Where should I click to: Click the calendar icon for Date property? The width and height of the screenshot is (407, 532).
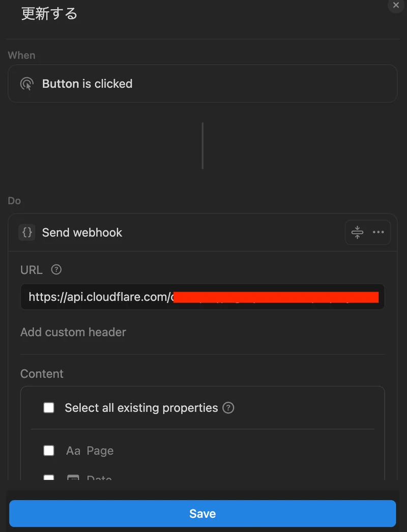73,478
